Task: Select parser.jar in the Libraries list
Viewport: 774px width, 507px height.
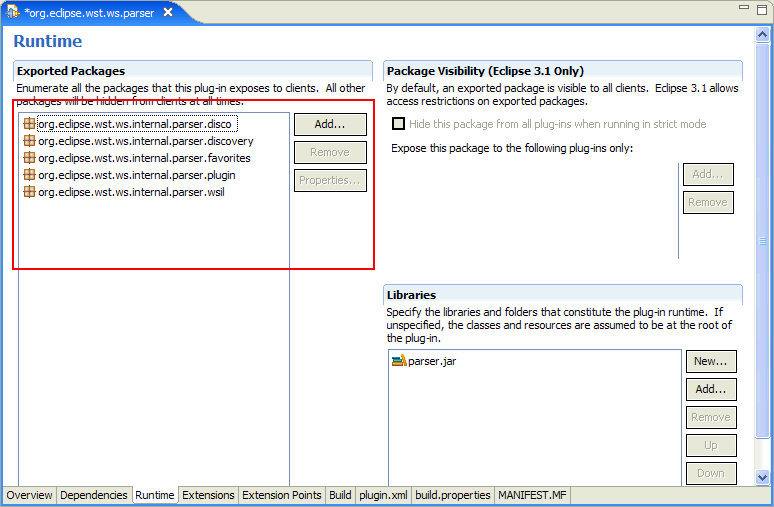Action: click(x=432, y=361)
